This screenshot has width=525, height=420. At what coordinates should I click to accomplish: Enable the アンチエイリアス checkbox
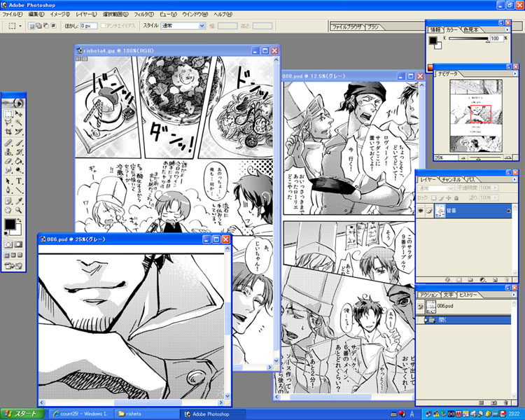coord(103,25)
